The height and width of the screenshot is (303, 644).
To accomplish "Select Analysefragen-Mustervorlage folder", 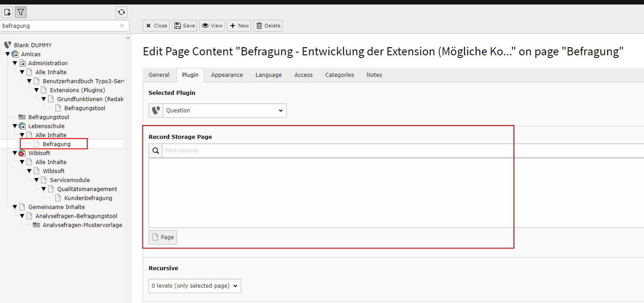I will (x=82, y=225).
